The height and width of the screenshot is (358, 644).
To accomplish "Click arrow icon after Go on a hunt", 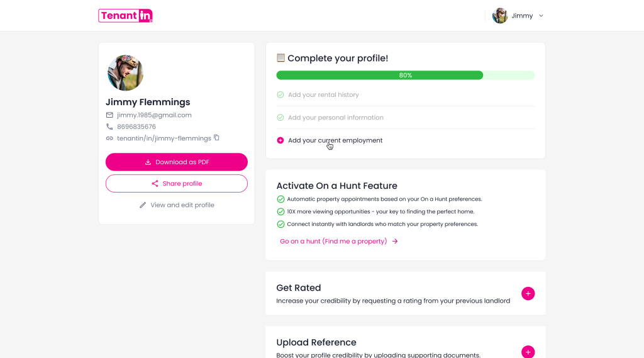I will click(x=395, y=241).
